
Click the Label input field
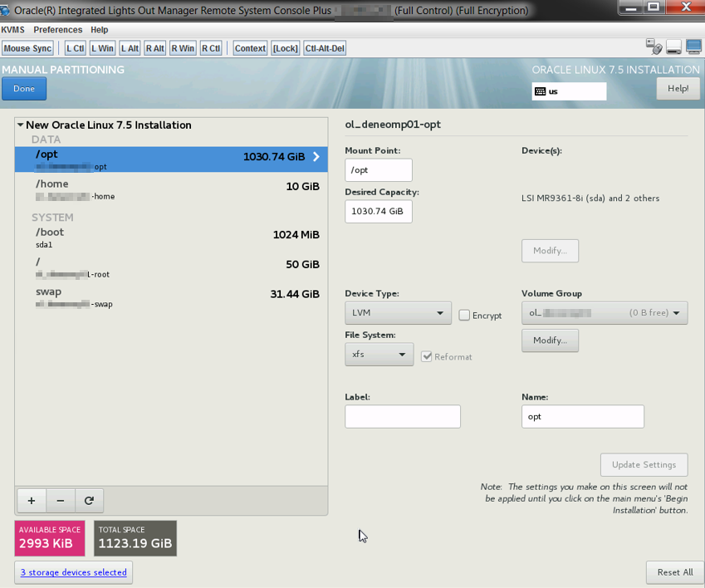click(403, 416)
